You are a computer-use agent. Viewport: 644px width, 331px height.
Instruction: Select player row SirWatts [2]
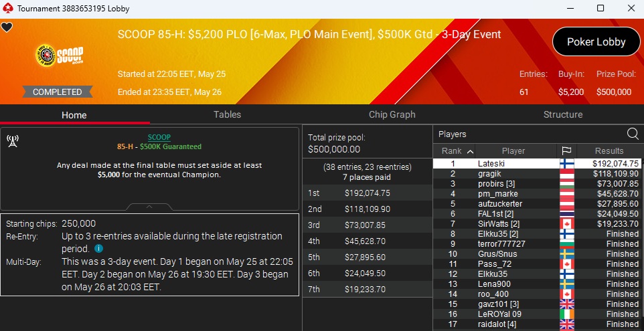(x=538, y=224)
